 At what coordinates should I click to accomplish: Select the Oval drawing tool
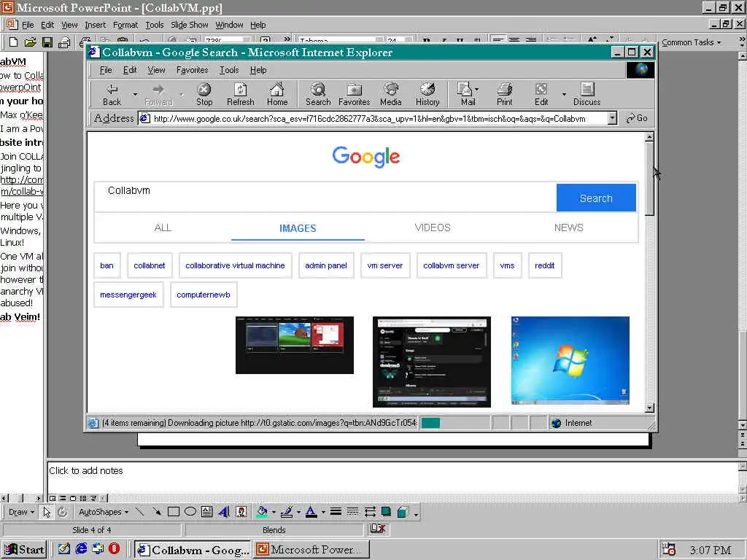point(190,512)
